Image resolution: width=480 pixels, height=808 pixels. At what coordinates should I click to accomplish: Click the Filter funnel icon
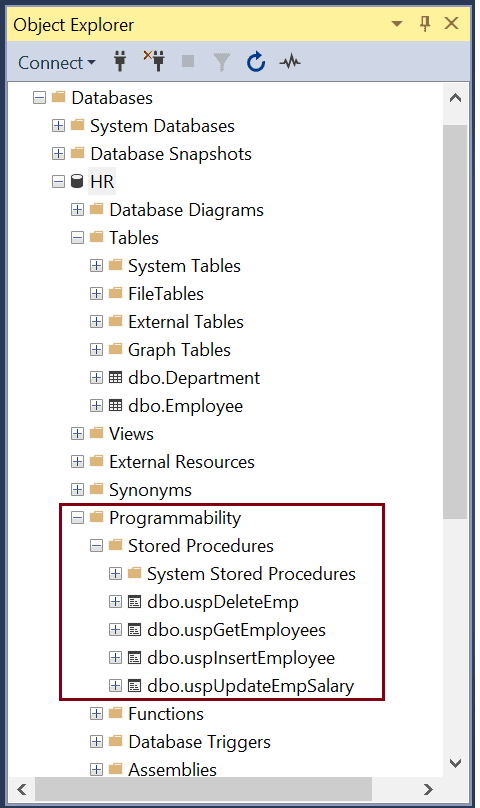pos(222,62)
